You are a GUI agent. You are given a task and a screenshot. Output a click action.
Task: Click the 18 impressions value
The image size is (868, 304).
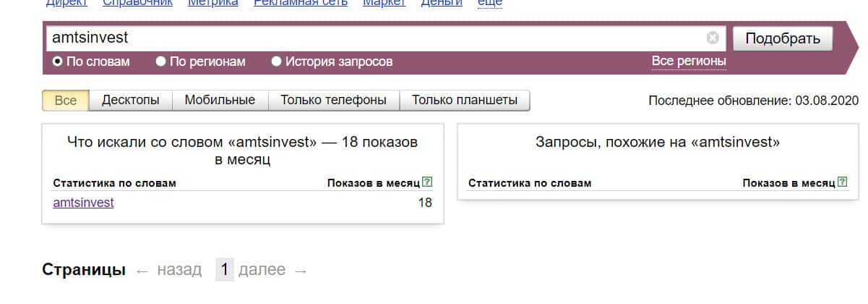click(425, 203)
